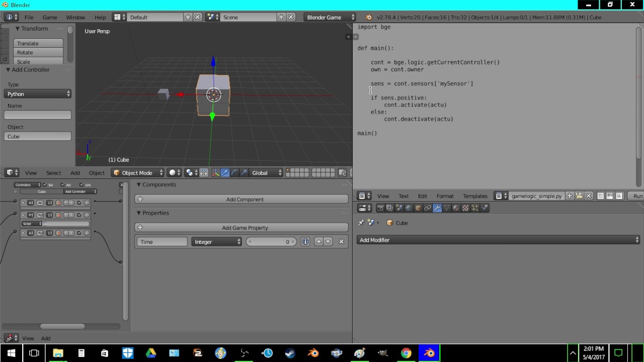Unlink the gamelogic_simple.py text block
Image resolution: width=644 pixels, height=362 pixels.
click(589, 196)
